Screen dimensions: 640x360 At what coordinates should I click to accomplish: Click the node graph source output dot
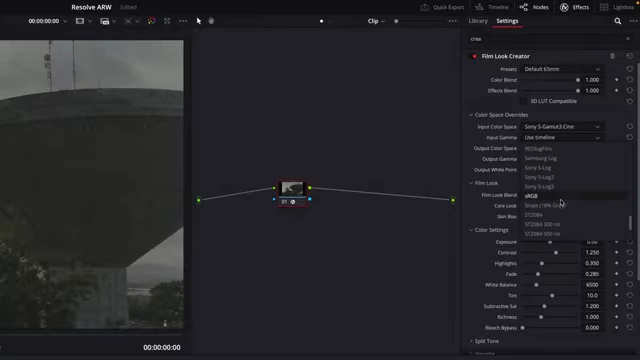click(x=198, y=200)
